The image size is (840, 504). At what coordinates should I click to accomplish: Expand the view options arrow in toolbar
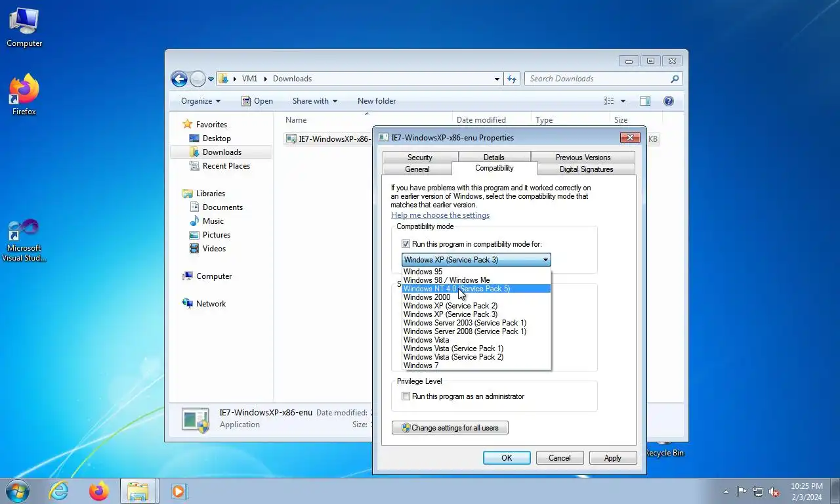(623, 101)
